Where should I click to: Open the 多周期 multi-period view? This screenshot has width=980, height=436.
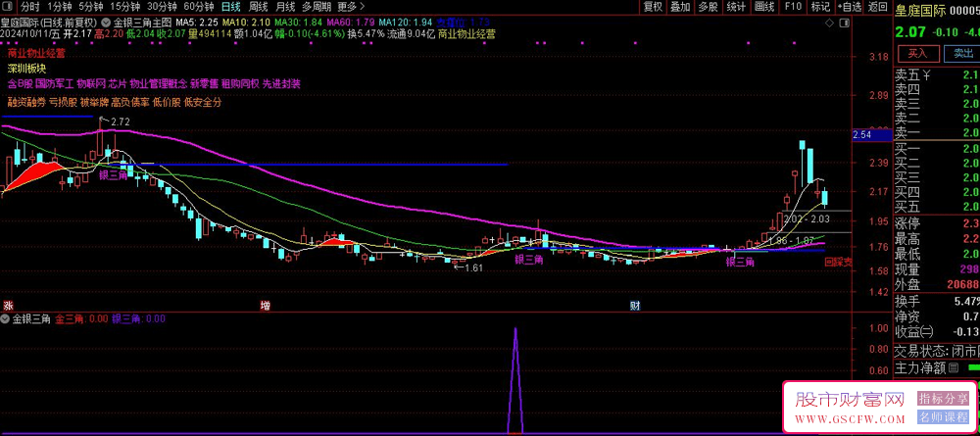coord(317,7)
